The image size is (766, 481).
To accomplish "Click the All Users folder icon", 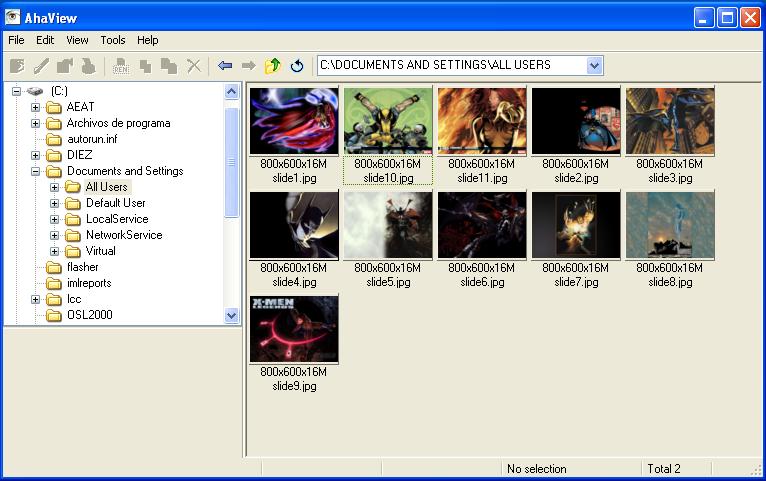I will 73,187.
